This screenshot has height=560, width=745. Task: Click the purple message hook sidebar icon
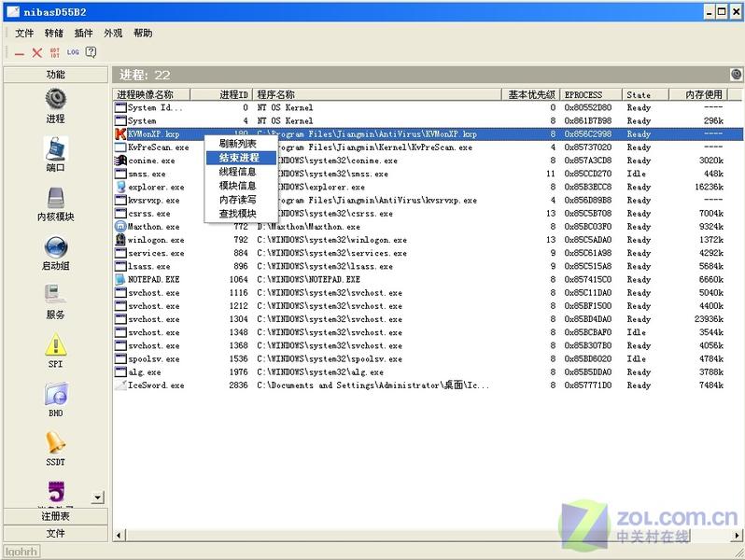pyautogui.click(x=56, y=492)
